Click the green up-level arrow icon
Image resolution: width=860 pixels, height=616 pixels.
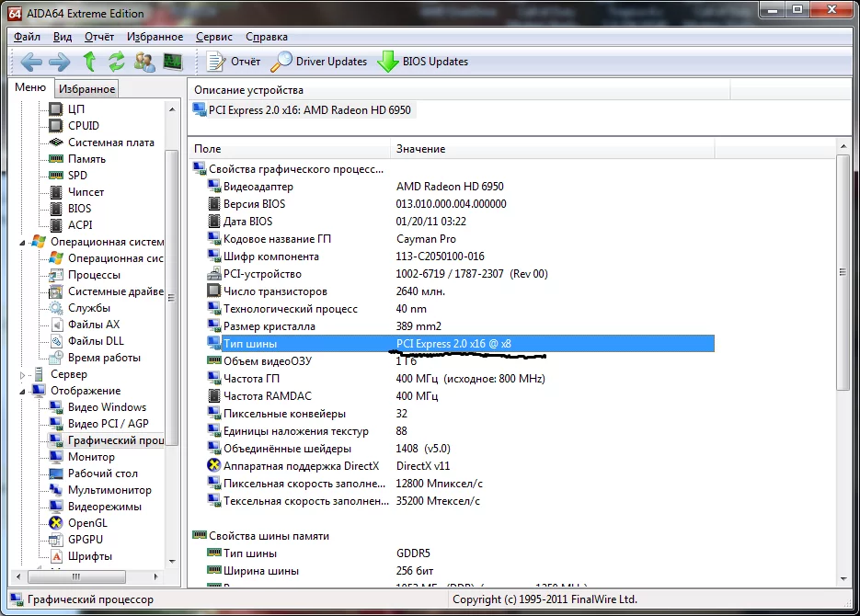(89, 62)
